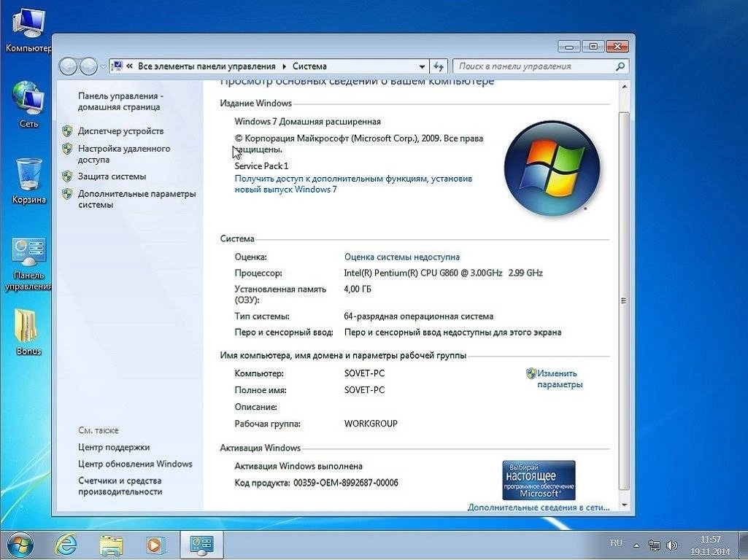The height and width of the screenshot is (560, 748).
Task: Open Диспетчер устройств link
Action: (120, 131)
